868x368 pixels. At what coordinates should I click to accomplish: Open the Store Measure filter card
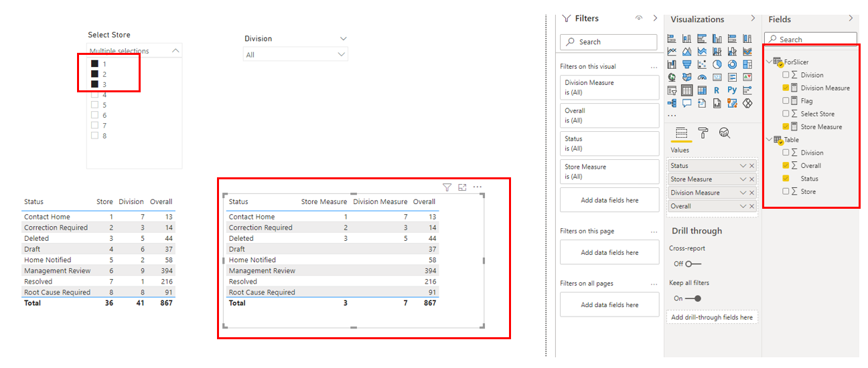click(x=609, y=171)
